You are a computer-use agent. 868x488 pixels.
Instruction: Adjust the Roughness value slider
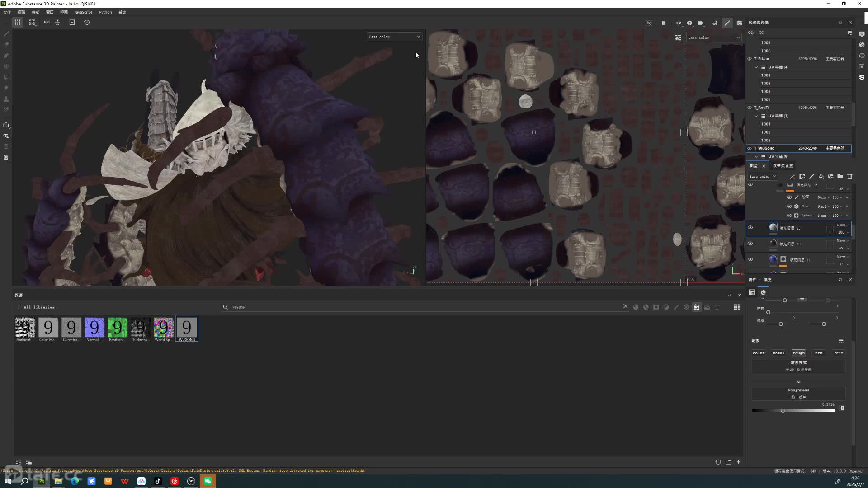coord(783,411)
